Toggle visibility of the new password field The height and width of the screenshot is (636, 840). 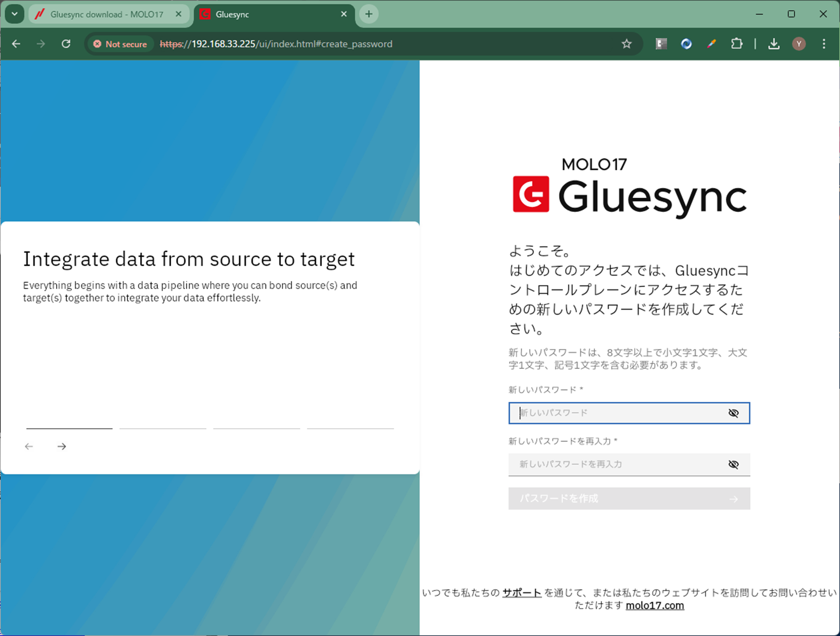pos(733,413)
